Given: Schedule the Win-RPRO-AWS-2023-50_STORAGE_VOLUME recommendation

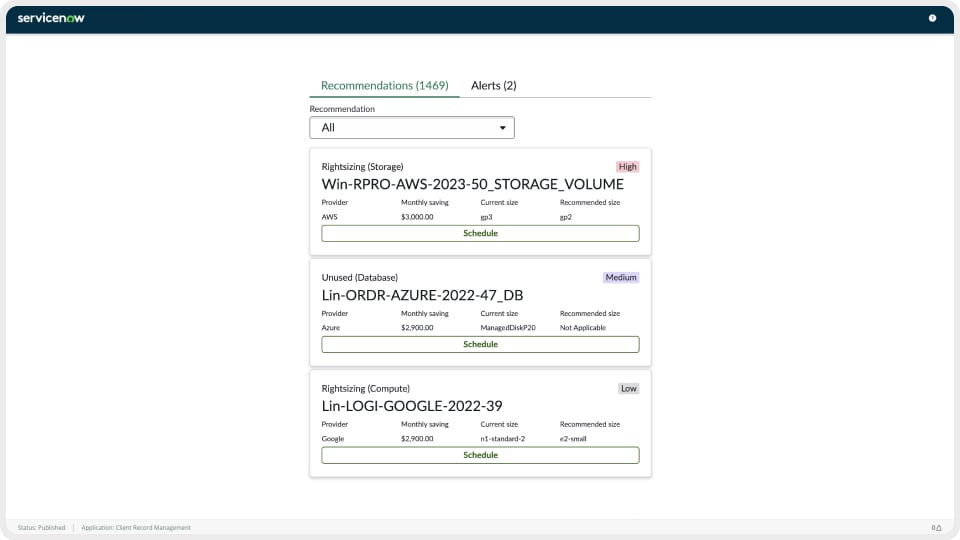Looking at the screenshot, I should [480, 233].
